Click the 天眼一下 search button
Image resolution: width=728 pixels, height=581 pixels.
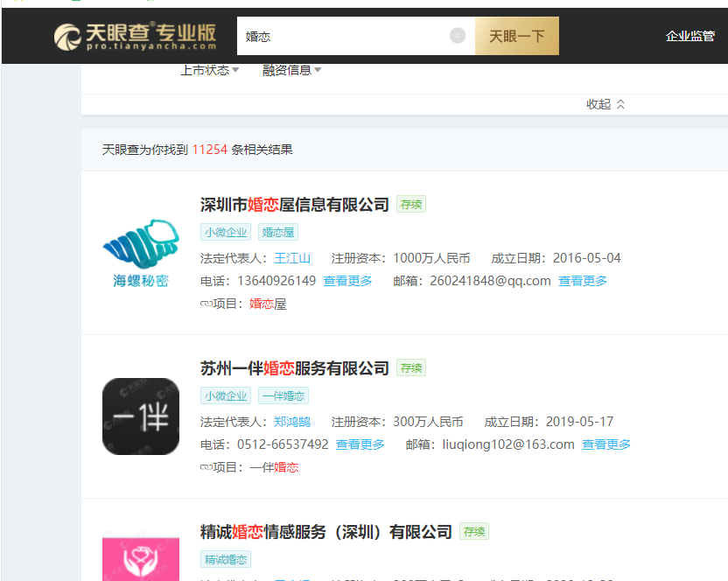(517, 36)
